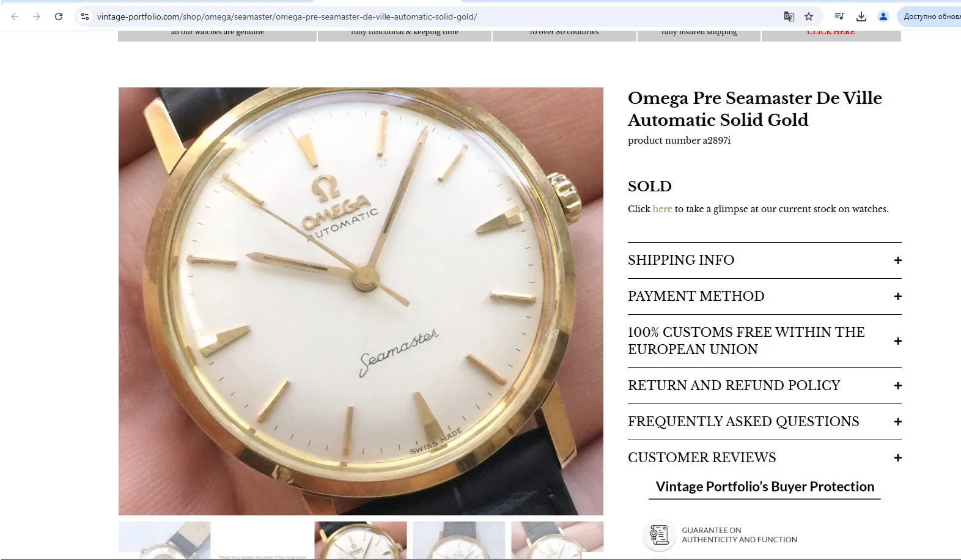Click the browser forward arrow
This screenshot has height=560, width=961.
pos(37,17)
